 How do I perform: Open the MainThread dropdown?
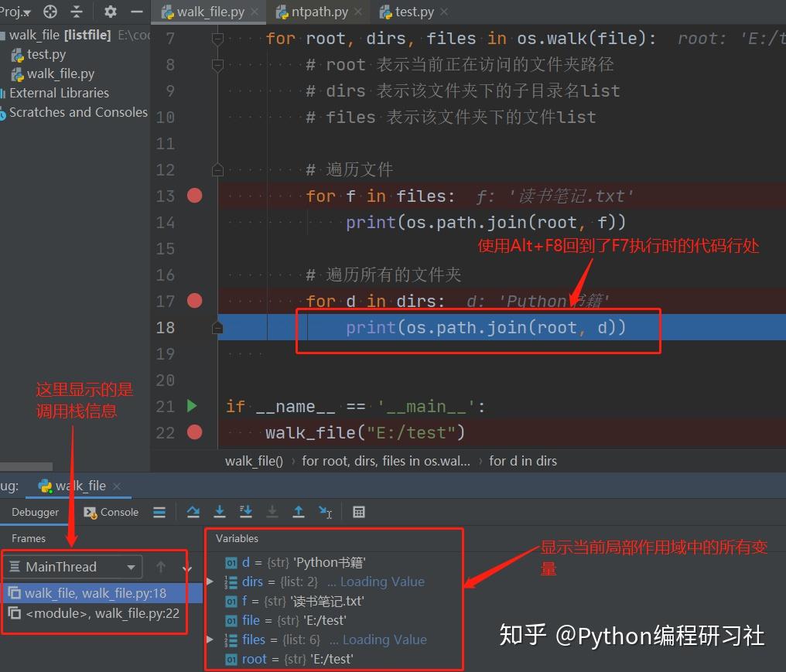tap(73, 567)
